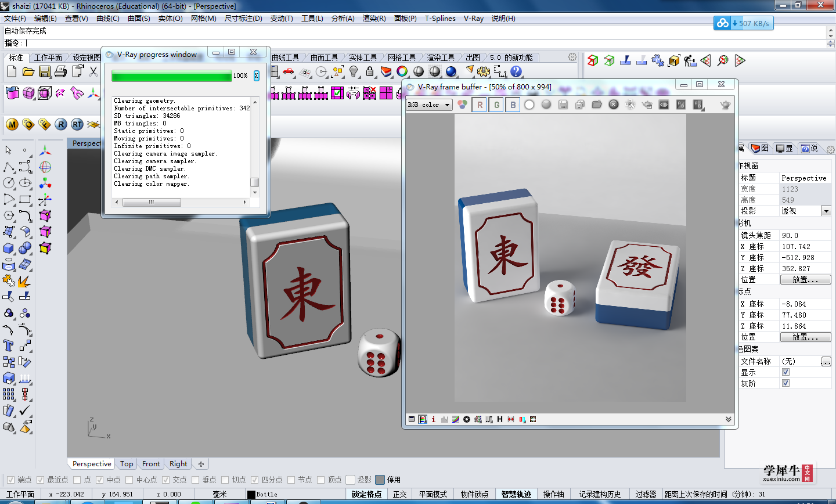Cancel render with progress window X button
Screen dimensions: 836x504
point(256,75)
